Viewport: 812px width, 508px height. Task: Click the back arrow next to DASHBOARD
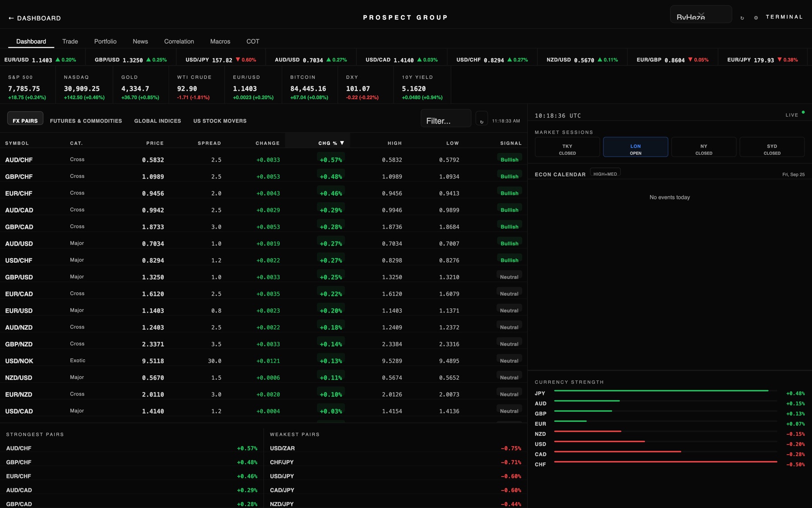(x=11, y=18)
